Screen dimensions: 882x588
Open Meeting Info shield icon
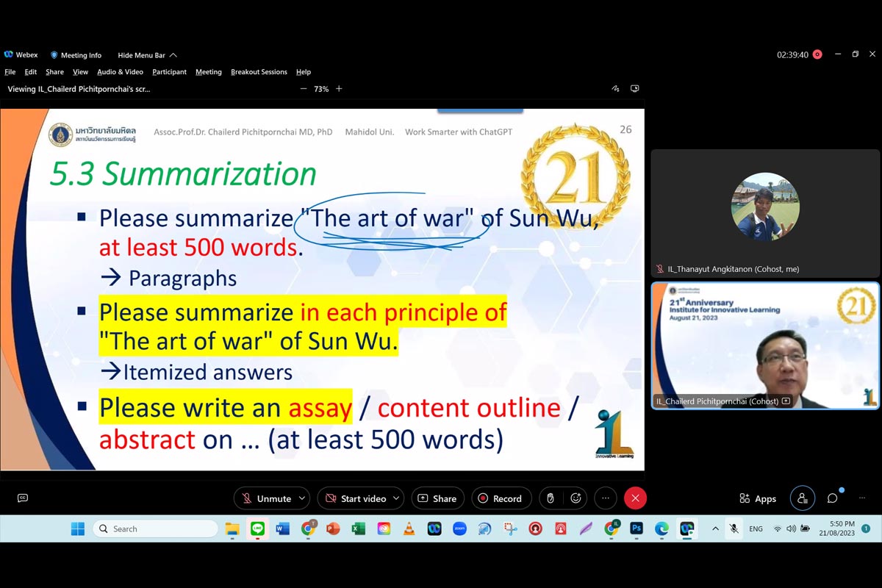pyautogui.click(x=54, y=55)
